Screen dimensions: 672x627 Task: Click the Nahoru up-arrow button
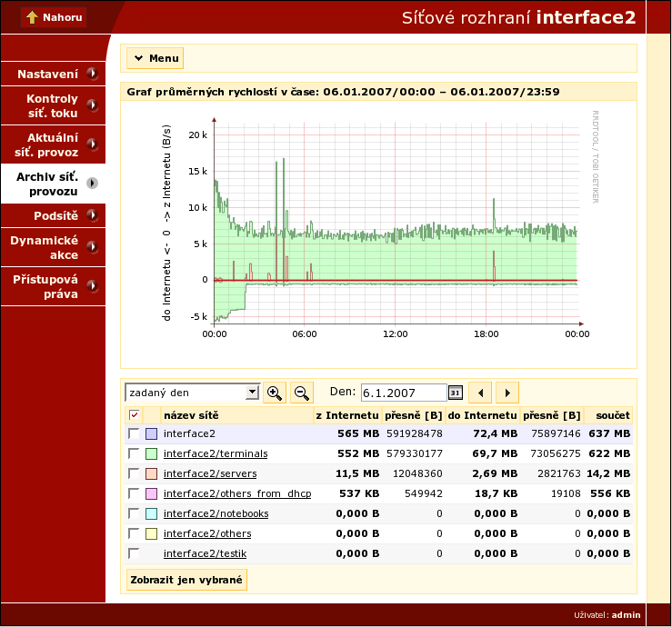54,17
